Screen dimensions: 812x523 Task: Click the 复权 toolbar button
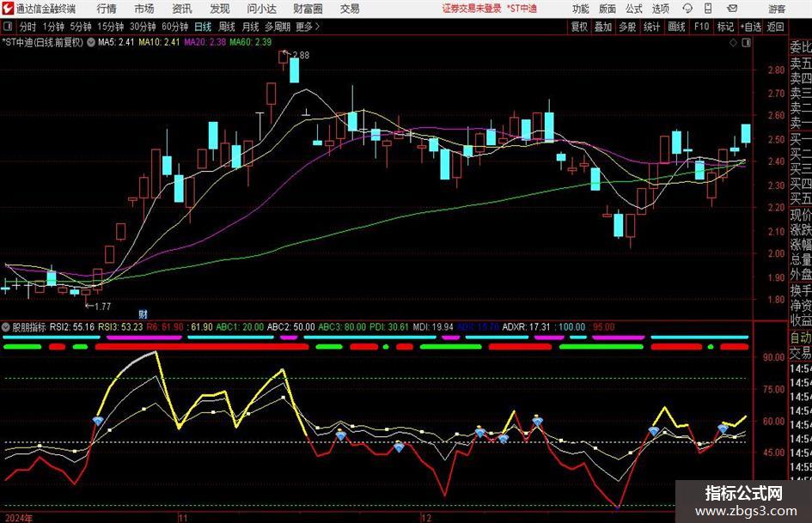tap(579, 27)
